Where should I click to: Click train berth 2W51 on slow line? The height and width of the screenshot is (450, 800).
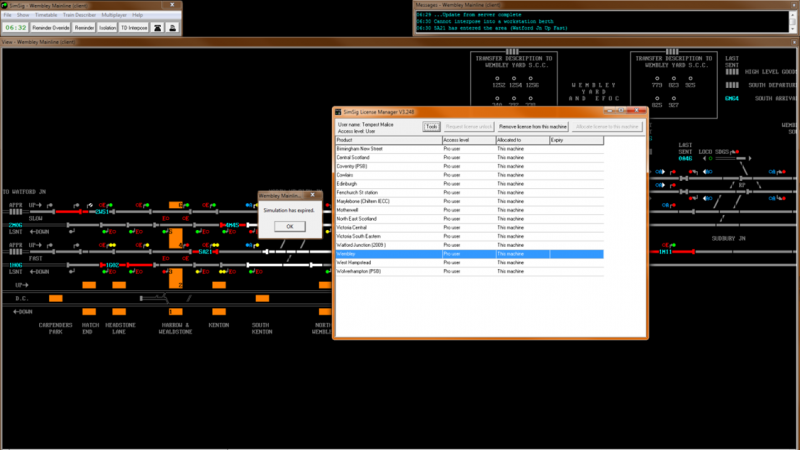tap(102, 212)
